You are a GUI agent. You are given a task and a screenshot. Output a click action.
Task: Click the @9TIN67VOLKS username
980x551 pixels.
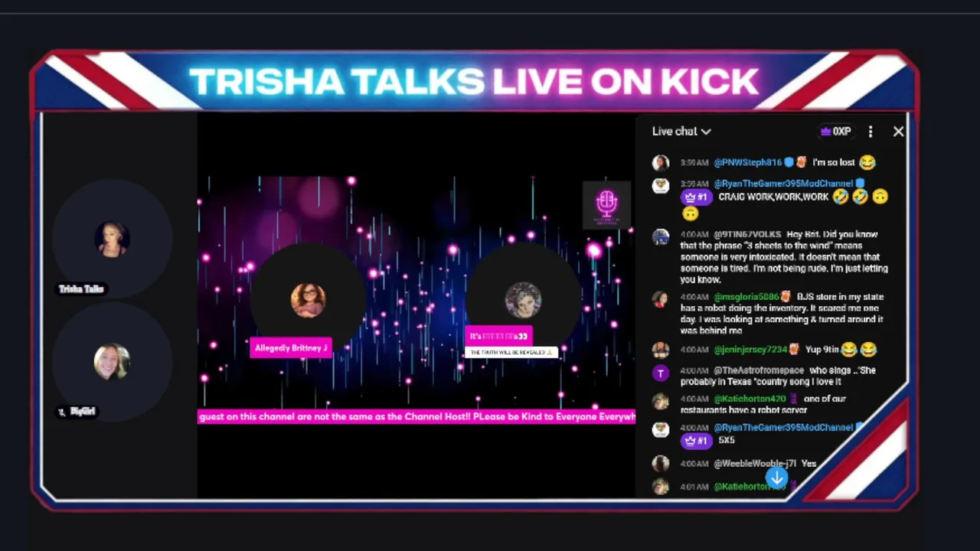[747, 234]
